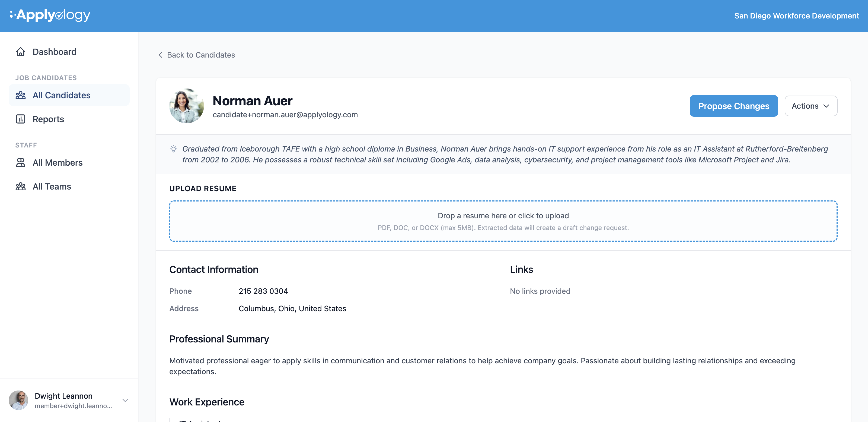Click the Contact Information heading
868x422 pixels.
click(x=214, y=270)
